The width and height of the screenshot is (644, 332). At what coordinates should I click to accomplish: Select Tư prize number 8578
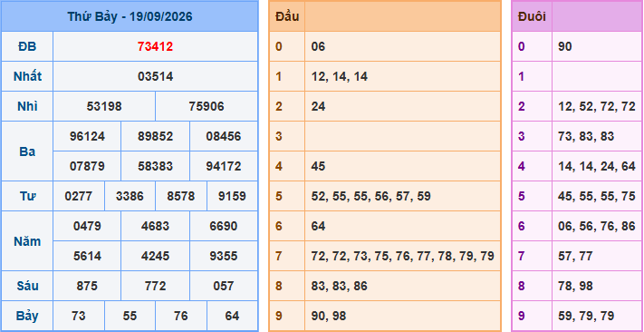click(181, 196)
